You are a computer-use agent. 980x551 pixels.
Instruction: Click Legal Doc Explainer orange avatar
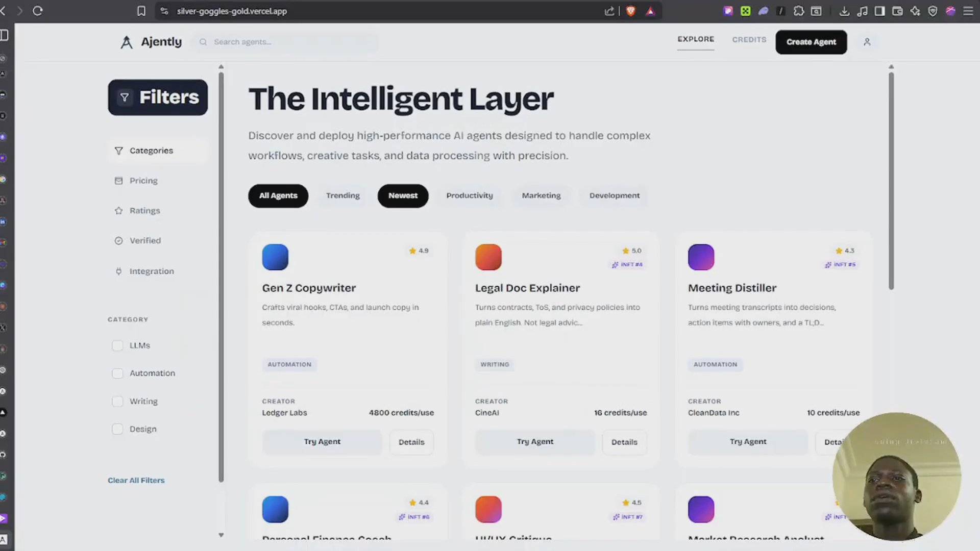coord(488,257)
